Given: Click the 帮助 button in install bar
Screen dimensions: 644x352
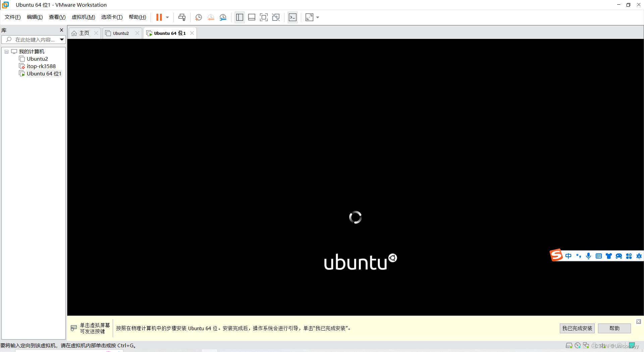Looking at the screenshot, I should pyautogui.click(x=614, y=328).
